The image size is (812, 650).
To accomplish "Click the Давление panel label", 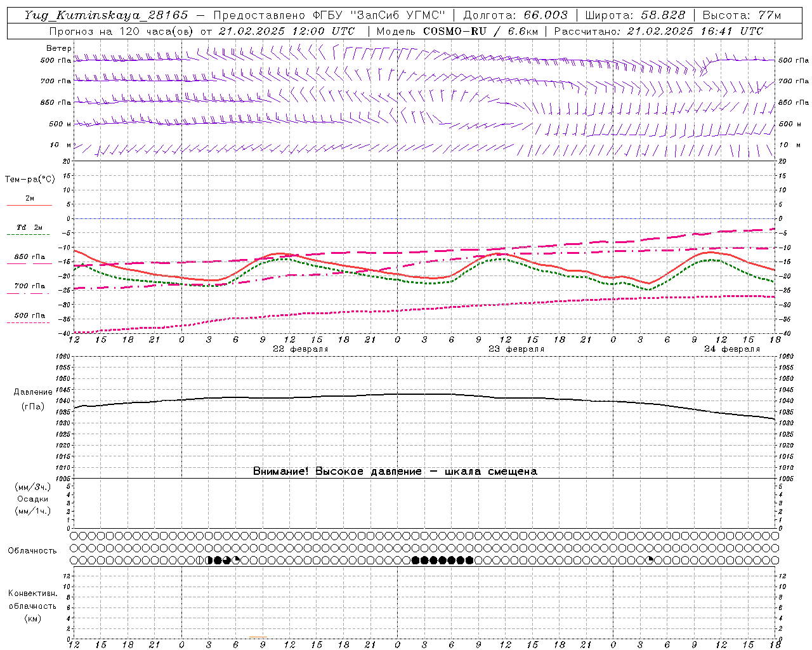I will (32, 392).
